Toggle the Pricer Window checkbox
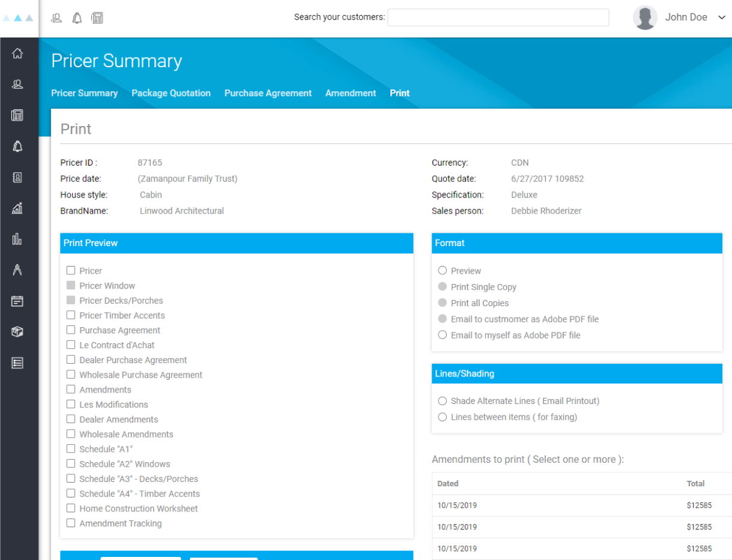The height and width of the screenshot is (560, 732). point(71,285)
